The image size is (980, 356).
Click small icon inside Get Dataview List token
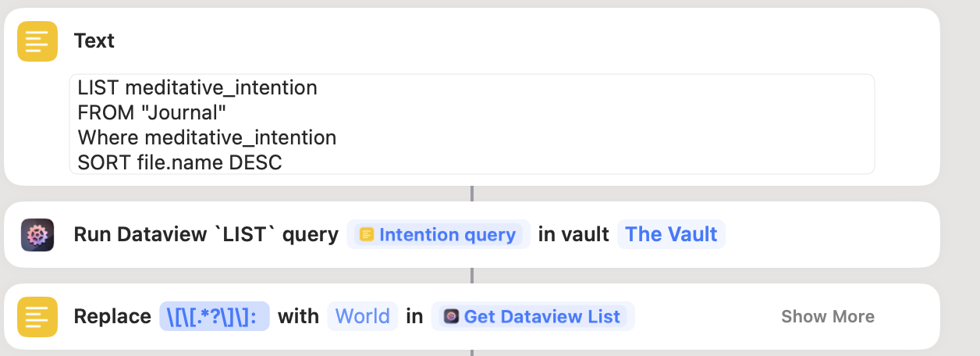[x=451, y=316]
